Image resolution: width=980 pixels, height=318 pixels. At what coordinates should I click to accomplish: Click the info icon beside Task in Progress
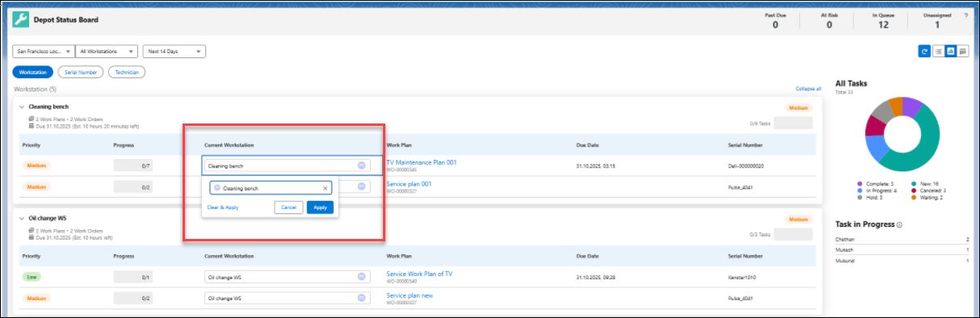click(x=899, y=224)
